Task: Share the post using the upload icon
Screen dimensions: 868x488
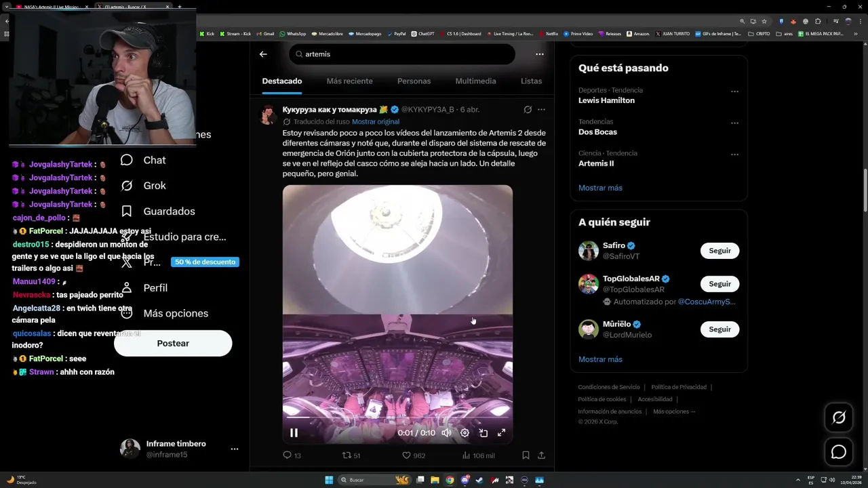Action: pyautogui.click(x=541, y=455)
